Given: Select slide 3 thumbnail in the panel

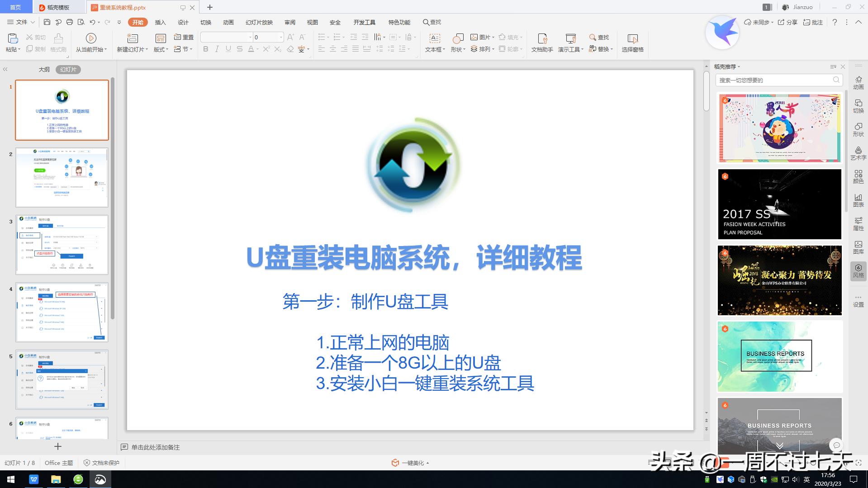Looking at the screenshot, I should point(62,245).
